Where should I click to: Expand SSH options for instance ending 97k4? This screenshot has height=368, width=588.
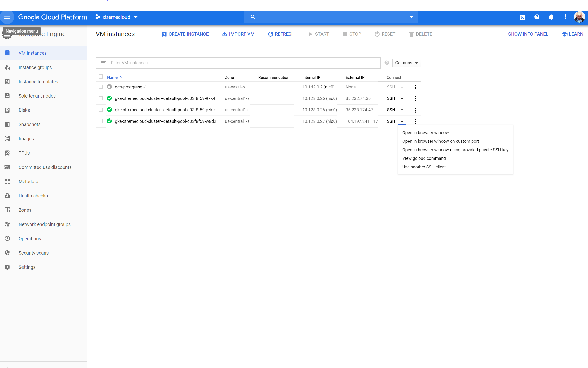402,98
